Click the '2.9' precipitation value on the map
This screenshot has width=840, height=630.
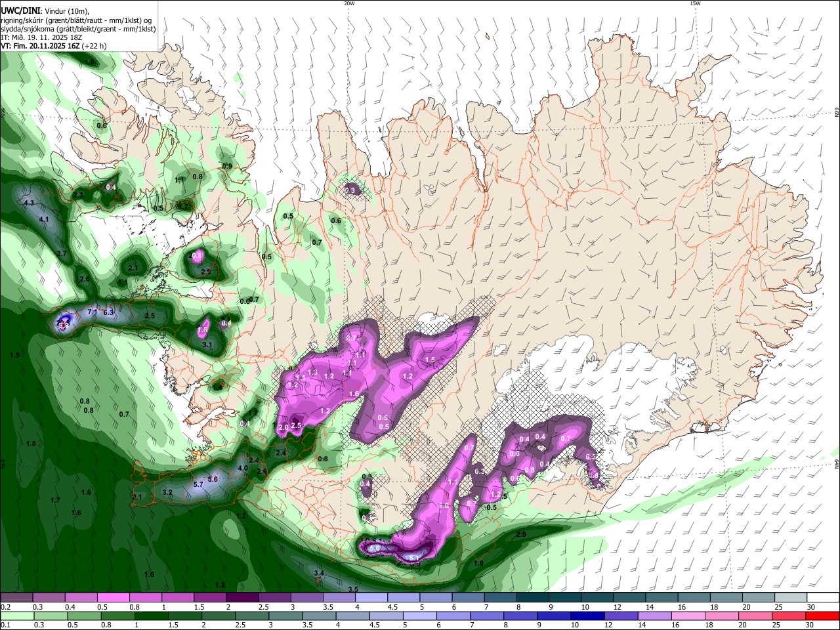(206, 272)
